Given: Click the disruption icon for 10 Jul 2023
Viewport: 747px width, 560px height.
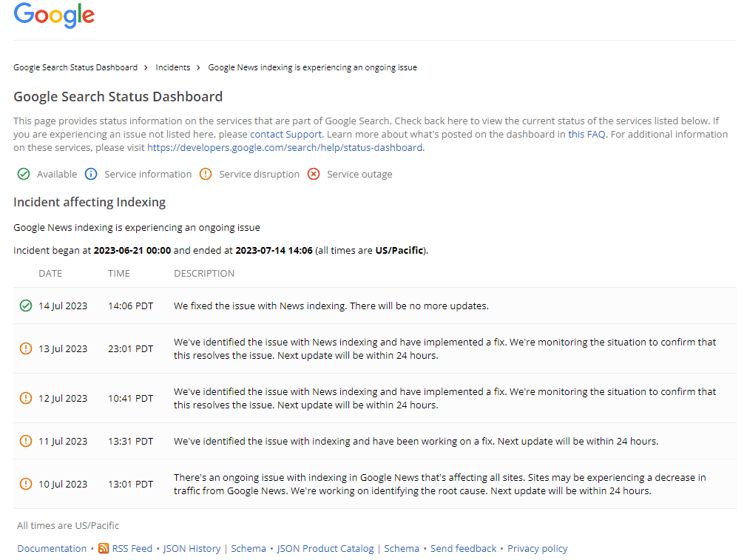Looking at the screenshot, I should 26,484.
